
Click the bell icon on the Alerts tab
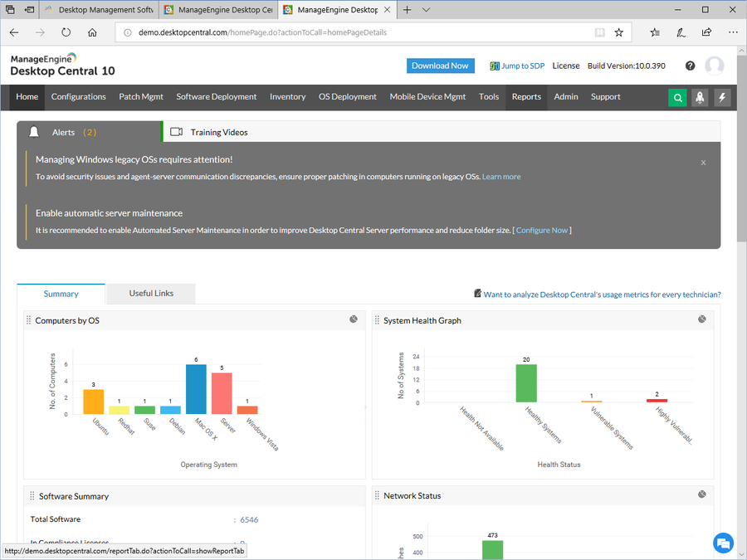33,131
